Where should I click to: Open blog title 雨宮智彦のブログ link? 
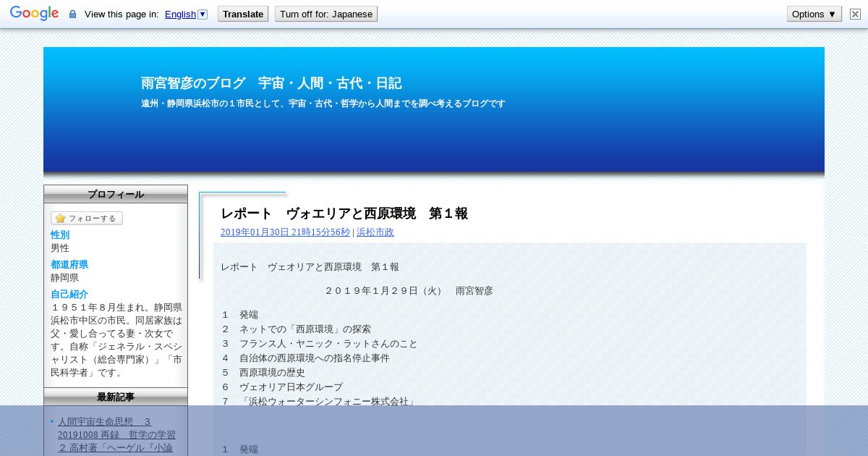(271, 83)
